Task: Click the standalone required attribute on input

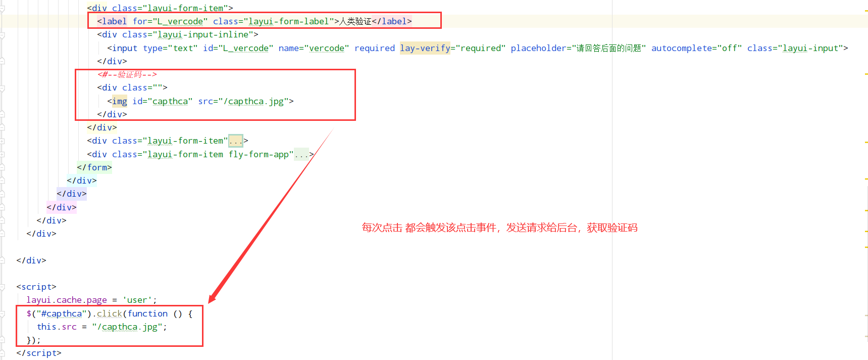Action: pos(375,48)
